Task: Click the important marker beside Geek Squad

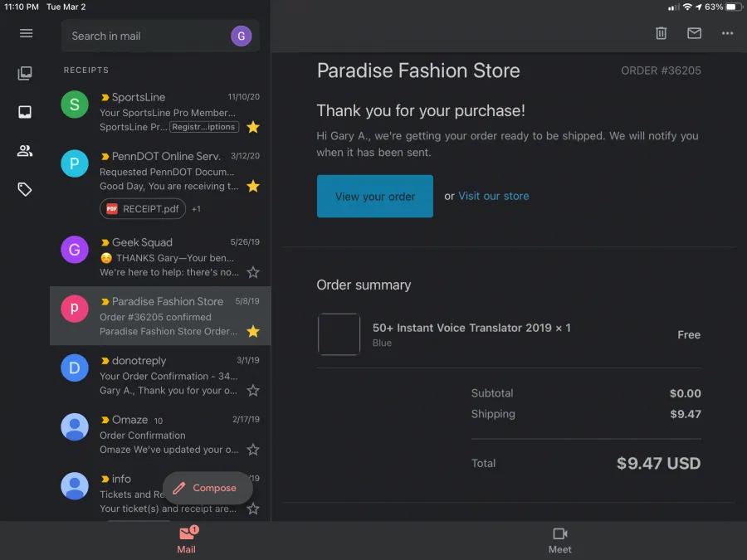Action: coord(105,242)
